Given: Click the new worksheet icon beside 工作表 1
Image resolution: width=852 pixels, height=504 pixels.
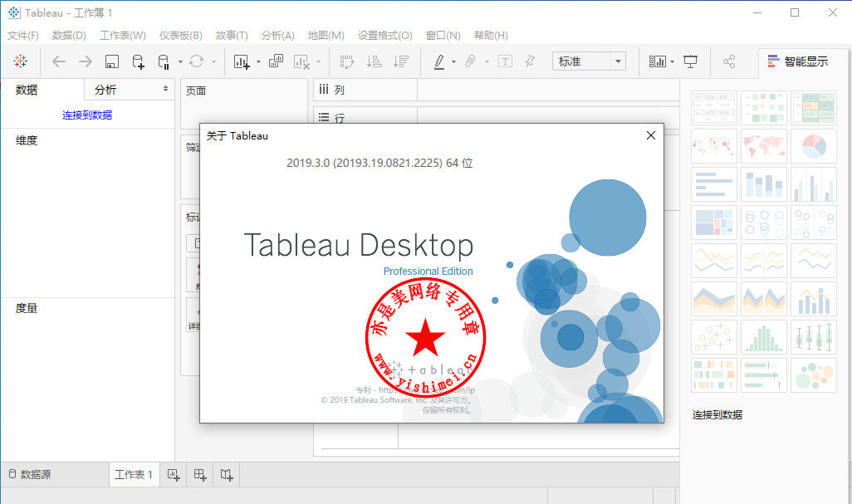Looking at the screenshot, I should tap(174, 475).
